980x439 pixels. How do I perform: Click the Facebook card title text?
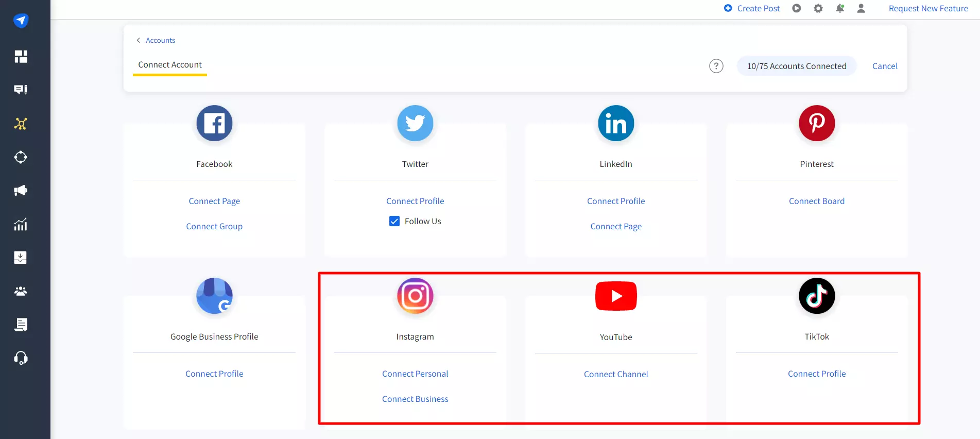click(x=214, y=164)
